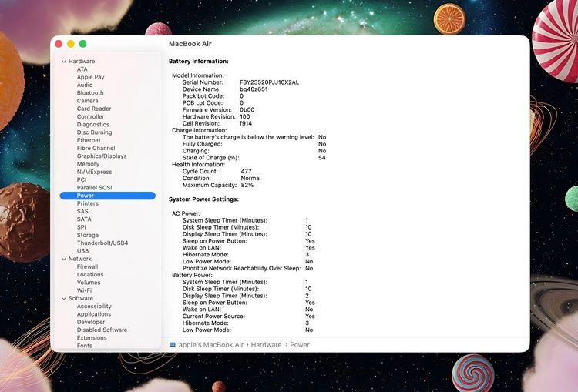The image size is (578, 392).
Task: Select Fonts under Software
Action: coord(85,346)
